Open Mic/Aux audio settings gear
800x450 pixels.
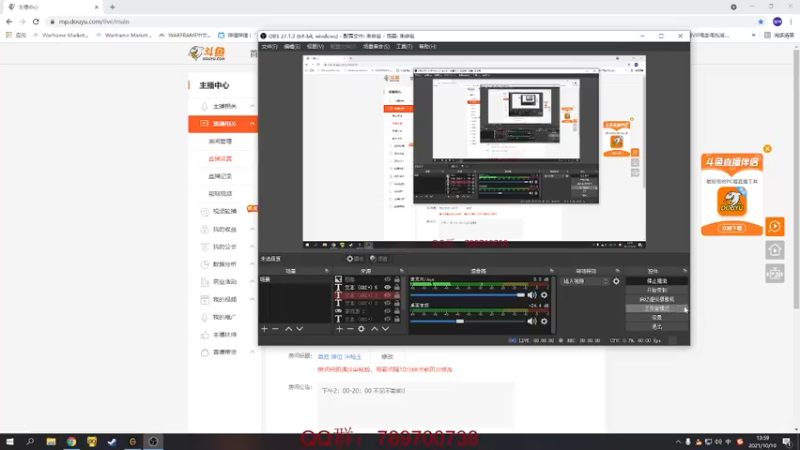tap(544, 295)
